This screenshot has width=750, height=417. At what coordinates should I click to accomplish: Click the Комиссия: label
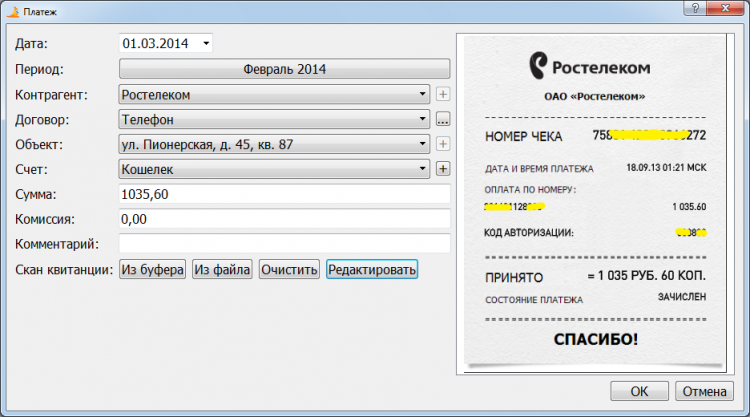(x=45, y=219)
